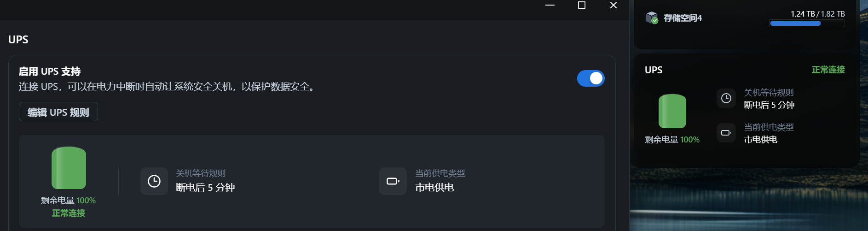
Task: Click the 正常连接 status in the UPS widget
Action: [828, 70]
